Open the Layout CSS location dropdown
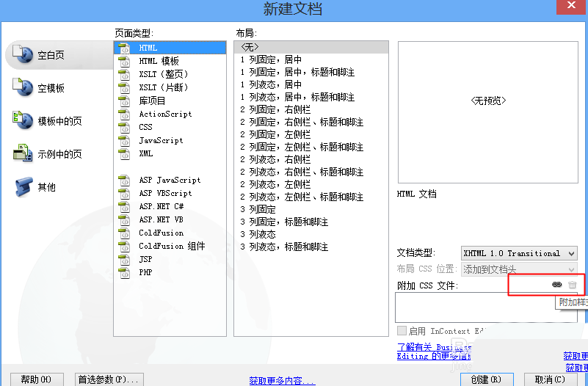588x386 pixels. 520,269
